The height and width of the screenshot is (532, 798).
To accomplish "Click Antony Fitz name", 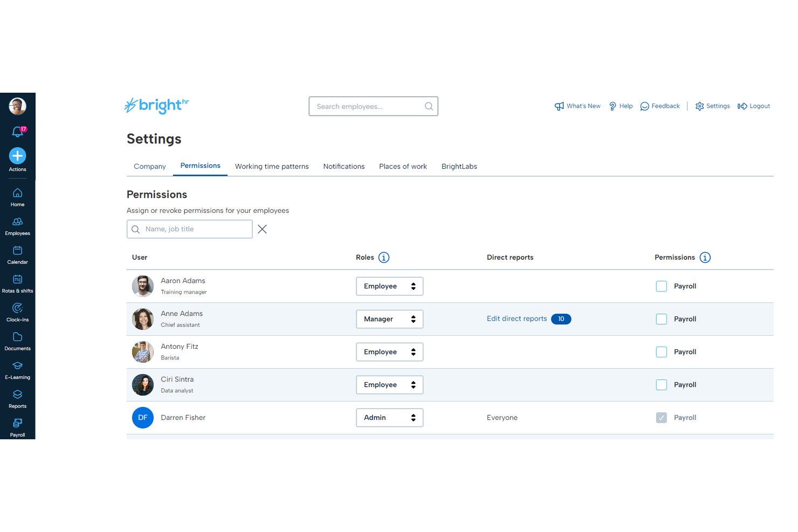I will click(x=180, y=347).
